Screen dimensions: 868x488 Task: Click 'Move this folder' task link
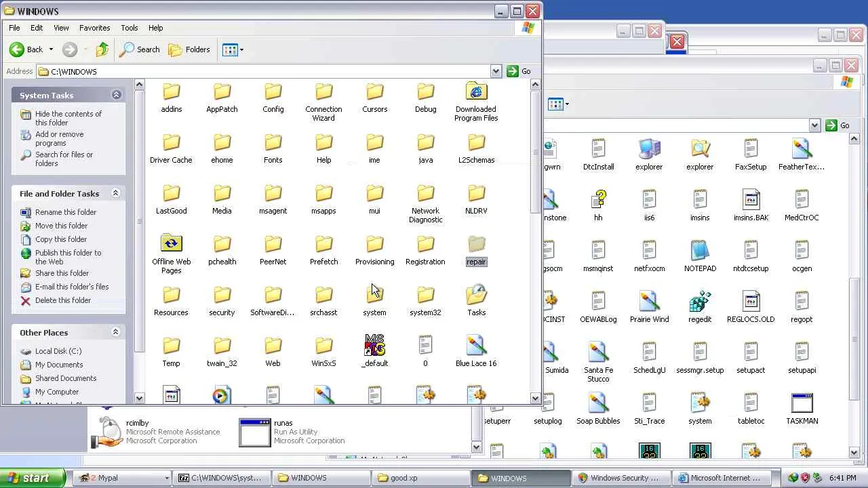click(x=61, y=226)
